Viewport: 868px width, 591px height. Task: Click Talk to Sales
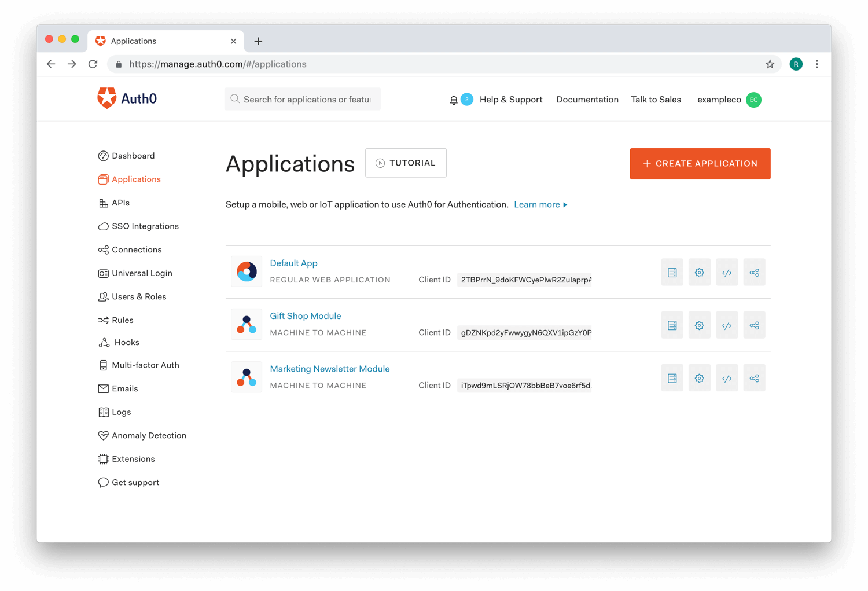[656, 100]
